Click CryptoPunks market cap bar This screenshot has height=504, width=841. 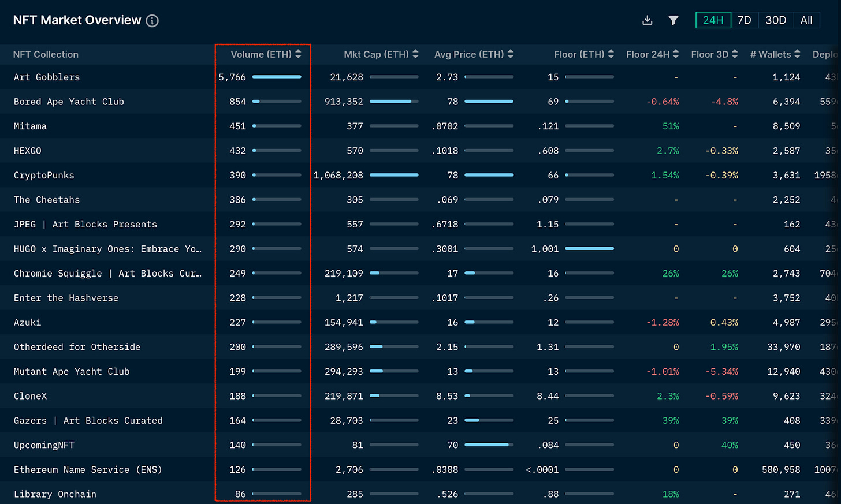(x=394, y=175)
